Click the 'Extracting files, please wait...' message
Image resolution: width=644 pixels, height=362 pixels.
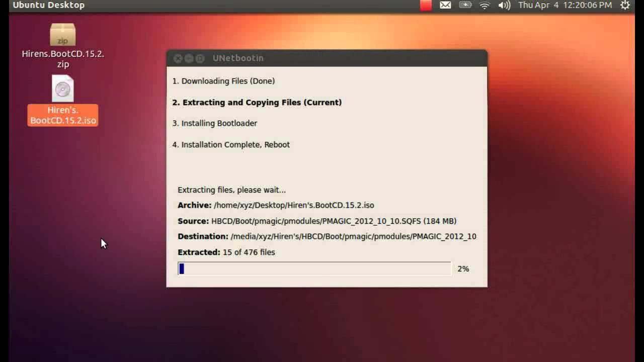[231, 190]
